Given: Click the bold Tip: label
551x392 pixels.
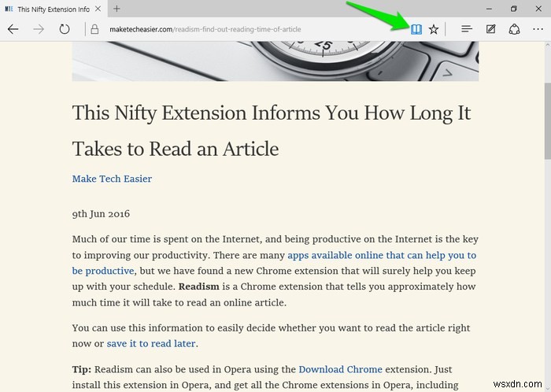Looking at the screenshot, I should coord(82,369).
